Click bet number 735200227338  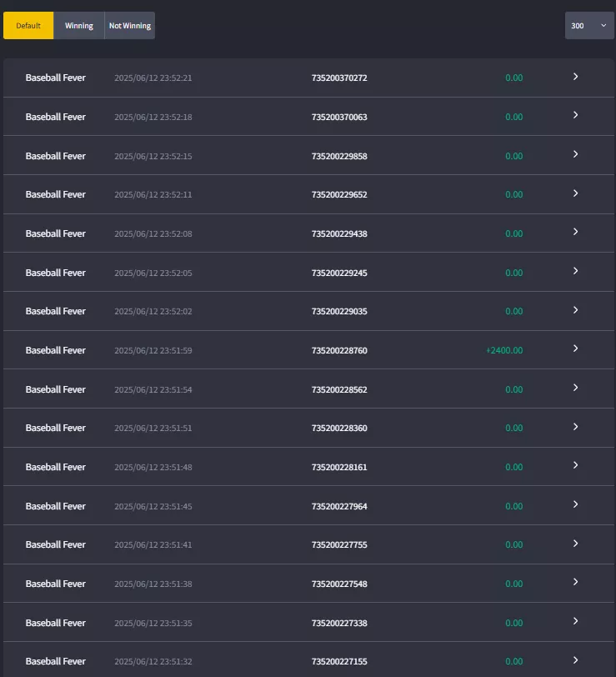coord(339,623)
